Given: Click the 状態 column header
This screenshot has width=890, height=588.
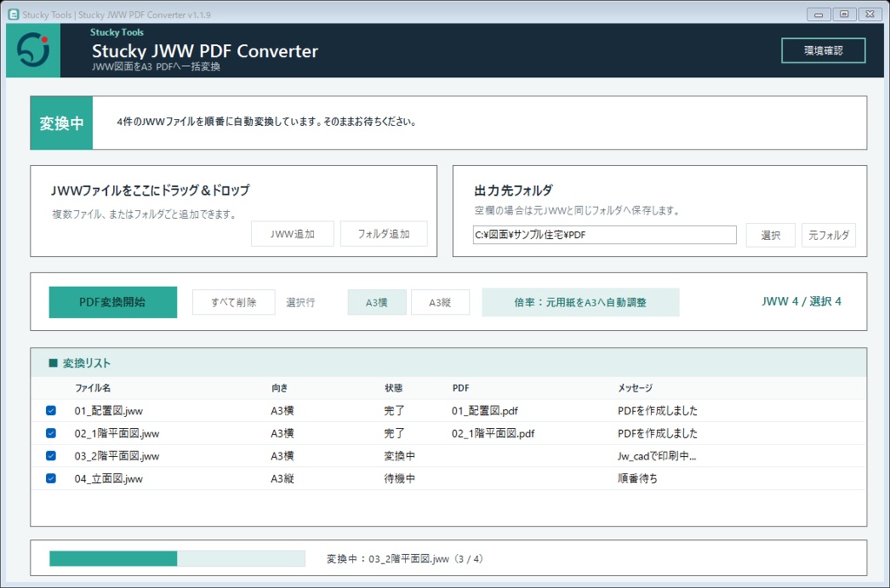Looking at the screenshot, I should 394,388.
